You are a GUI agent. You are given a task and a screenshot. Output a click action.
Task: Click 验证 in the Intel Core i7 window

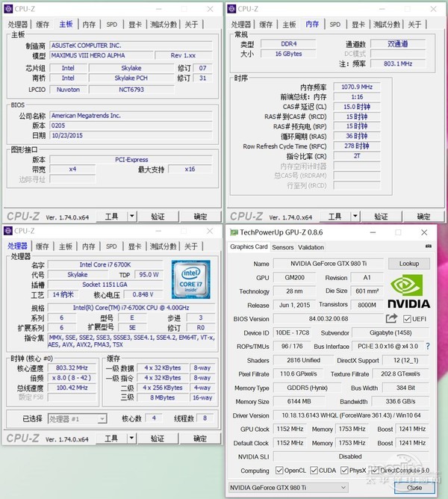[158, 438]
